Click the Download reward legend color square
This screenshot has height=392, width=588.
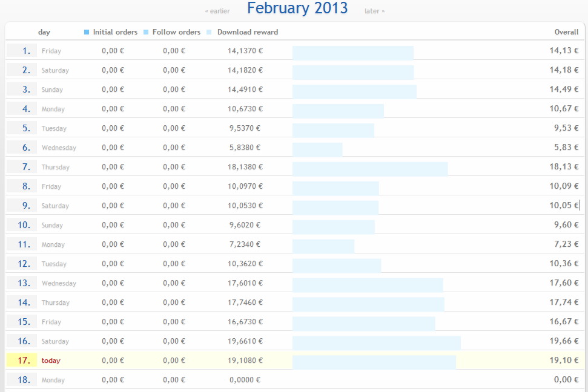(209, 32)
